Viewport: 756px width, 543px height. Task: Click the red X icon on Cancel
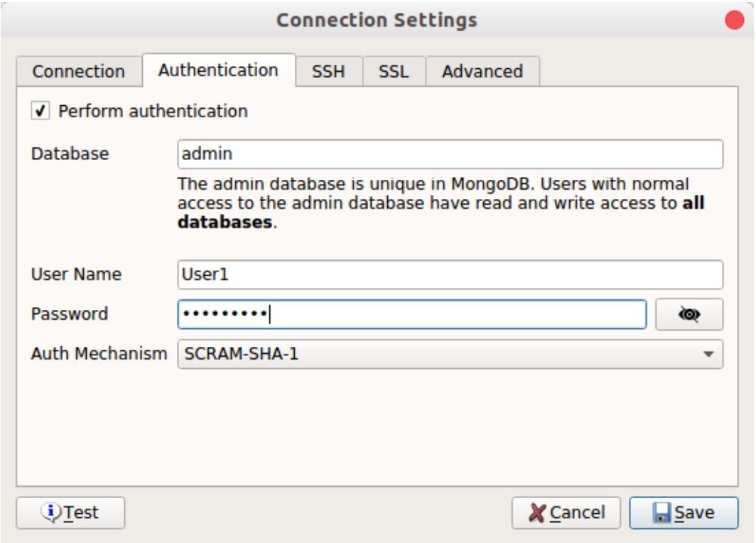[x=536, y=513]
